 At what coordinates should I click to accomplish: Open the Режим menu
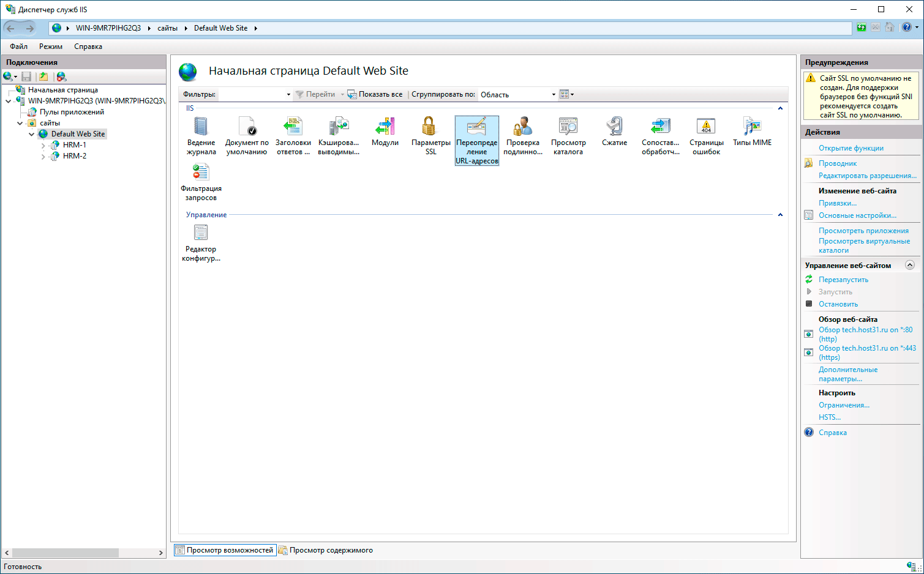click(51, 47)
